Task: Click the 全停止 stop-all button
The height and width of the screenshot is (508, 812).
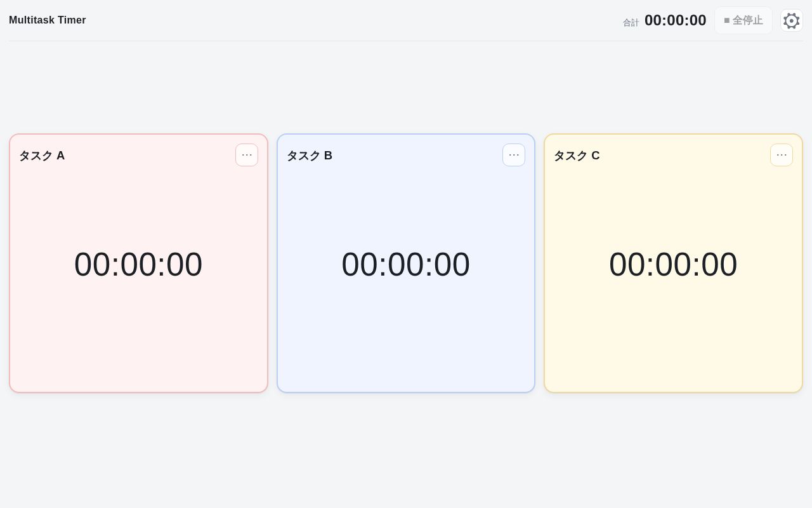Action: click(743, 20)
